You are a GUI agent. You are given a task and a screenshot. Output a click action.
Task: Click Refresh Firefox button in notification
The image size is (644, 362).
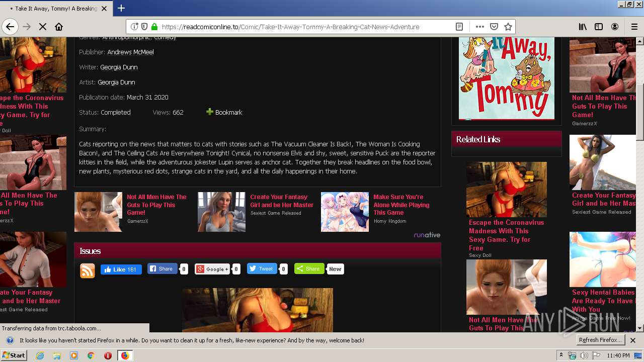(601, 340)
